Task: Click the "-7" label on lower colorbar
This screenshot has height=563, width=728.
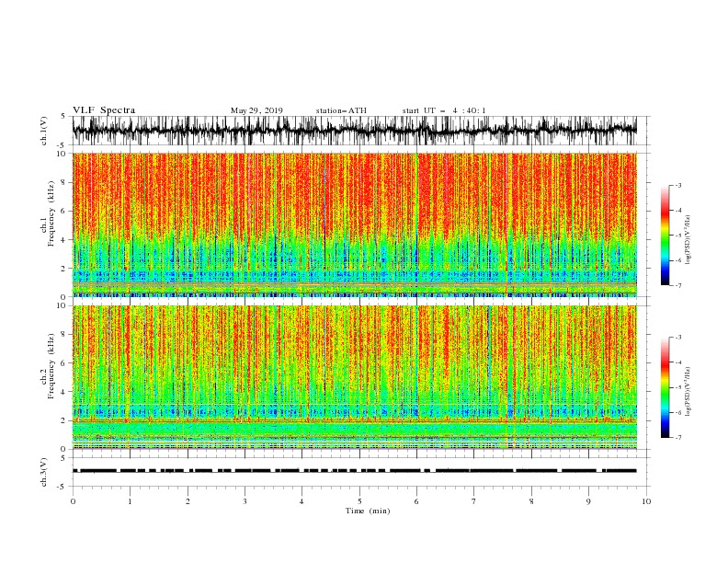Action: click(x=678, y=437)
